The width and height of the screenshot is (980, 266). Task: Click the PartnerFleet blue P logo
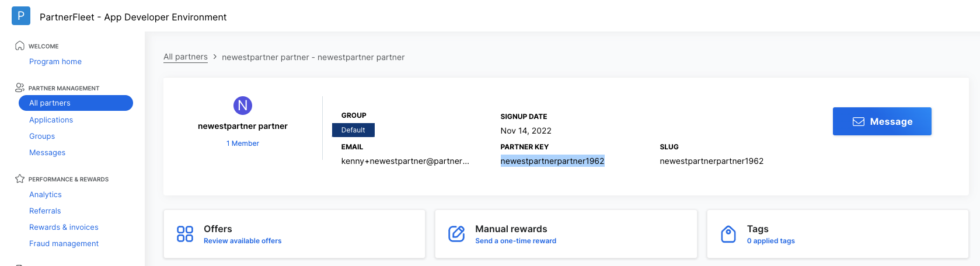(x=21, y=16)
